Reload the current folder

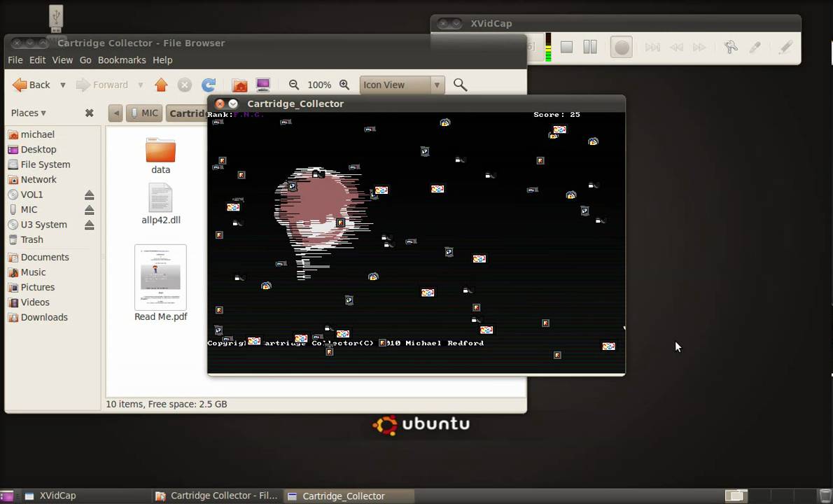pyautogui.click(x=209, y=85)
